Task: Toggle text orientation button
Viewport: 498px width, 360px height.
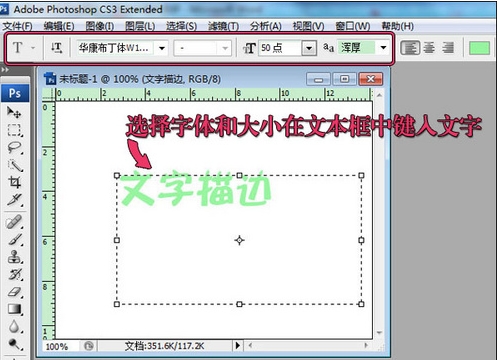Action: click(x=56, y=48)
